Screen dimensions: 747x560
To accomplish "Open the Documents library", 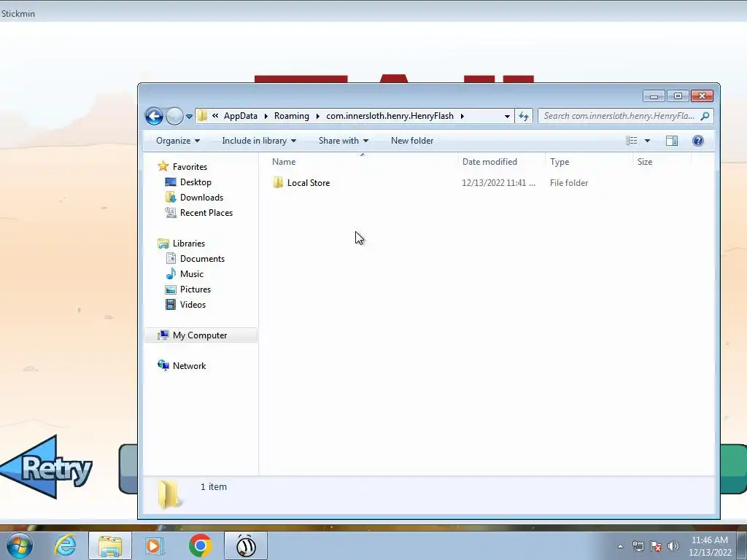I will (x=202, y=259).
